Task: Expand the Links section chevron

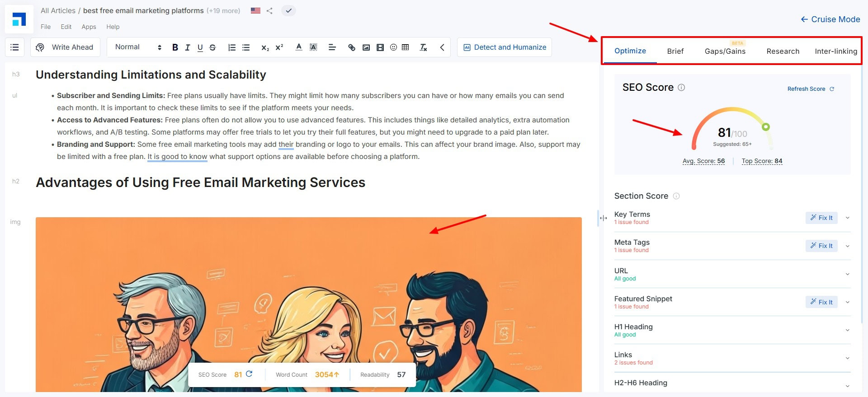Action: point(847,358)
